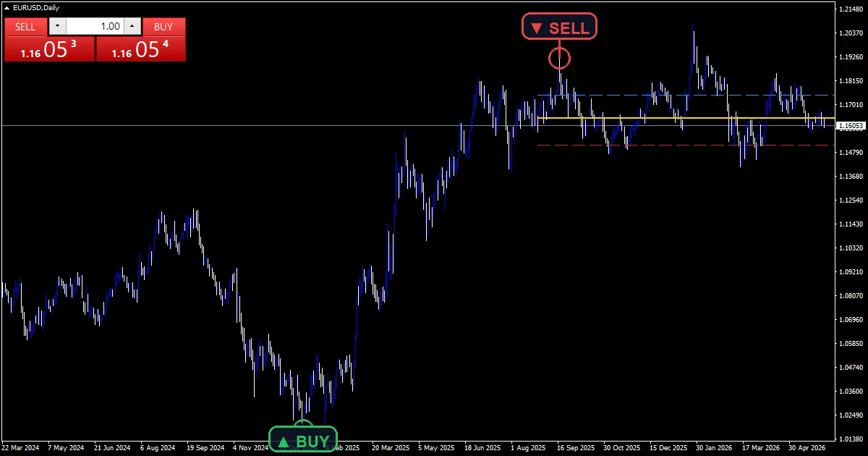868x456 pixels.
Task: Click the 1.14790 price axis label
Action: (x=851, y=153)
